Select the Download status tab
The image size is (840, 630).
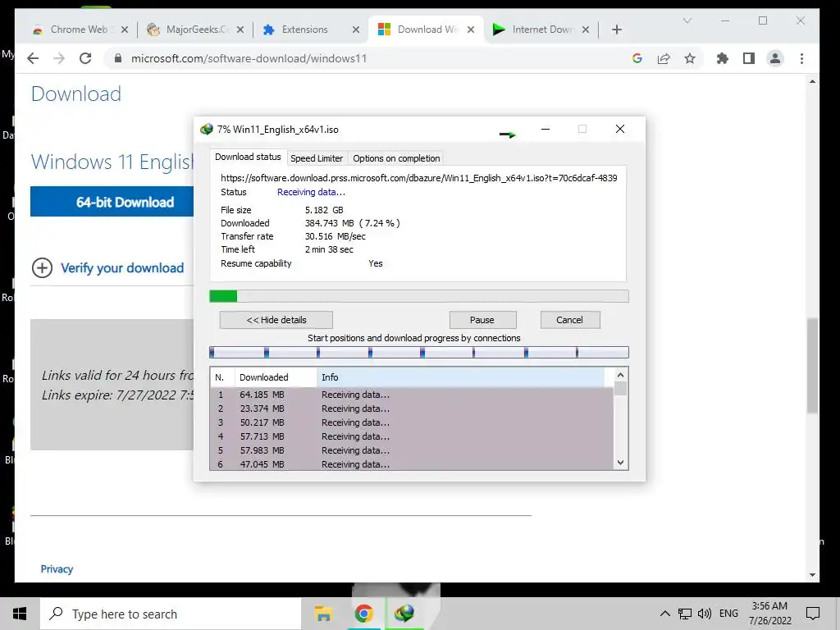pyautogui.click(x=248, y=157)
